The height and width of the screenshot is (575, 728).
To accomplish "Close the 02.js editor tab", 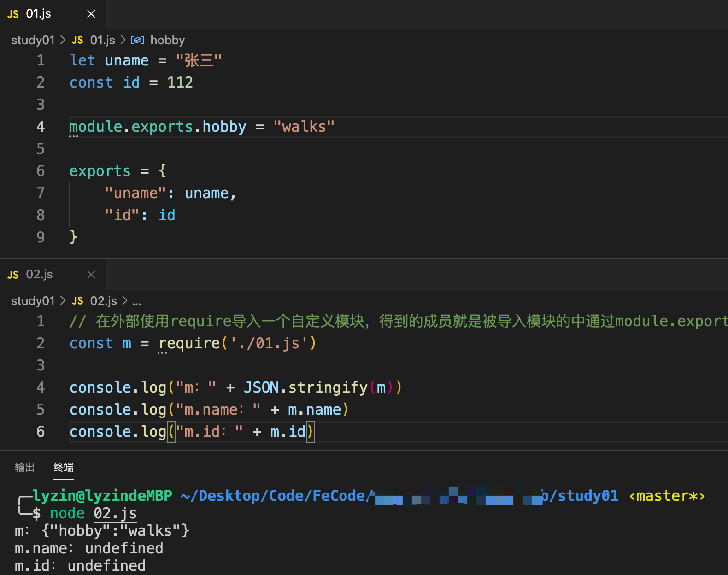I will (x=91, y=275).
